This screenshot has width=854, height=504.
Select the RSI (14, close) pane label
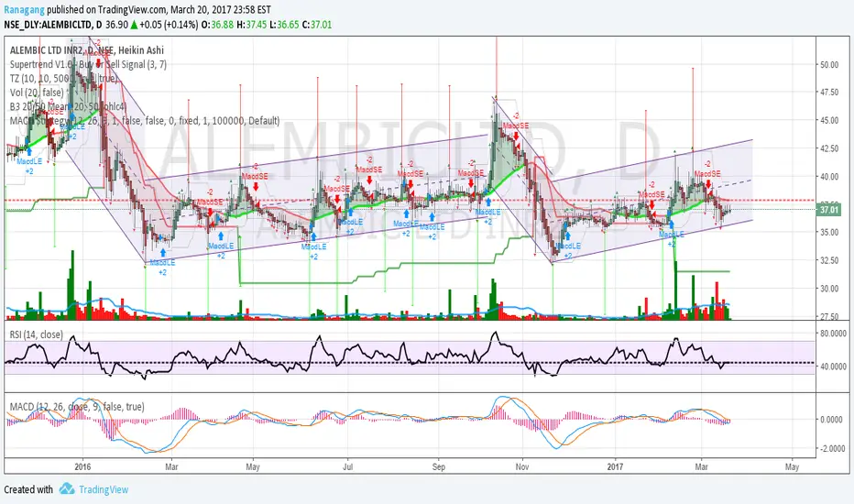pyautogui.click(x=37, y=334)
